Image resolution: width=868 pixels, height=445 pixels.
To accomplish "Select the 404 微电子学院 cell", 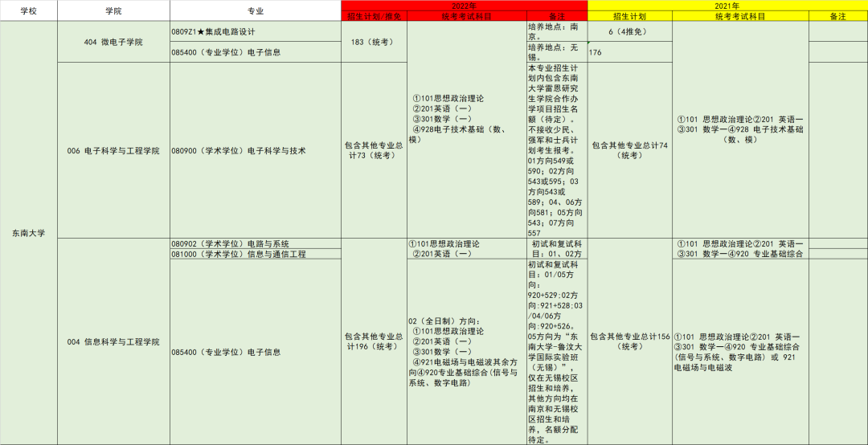I will tap(113, 42).
